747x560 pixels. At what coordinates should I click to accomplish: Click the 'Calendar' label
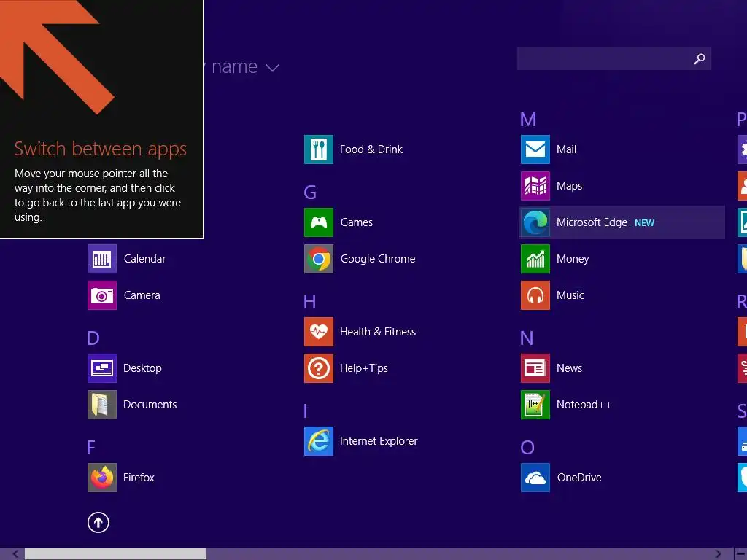click(x=145, y=259)
